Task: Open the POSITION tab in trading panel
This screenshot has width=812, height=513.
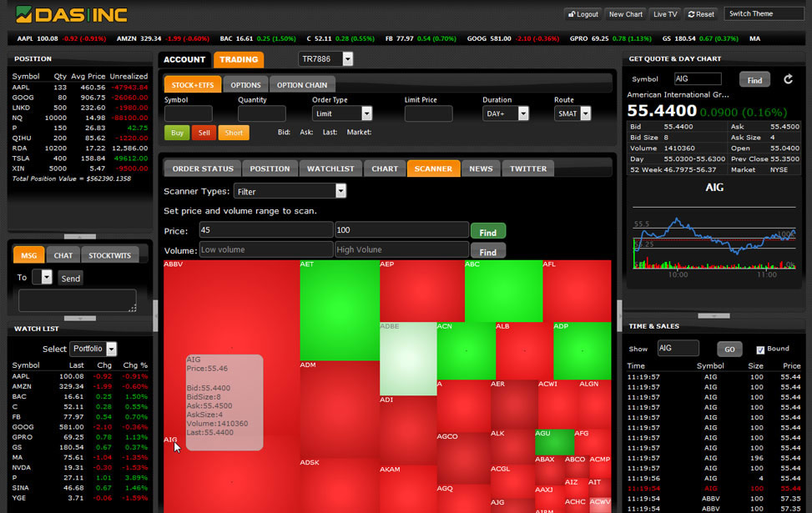Action: pos(270,168)
